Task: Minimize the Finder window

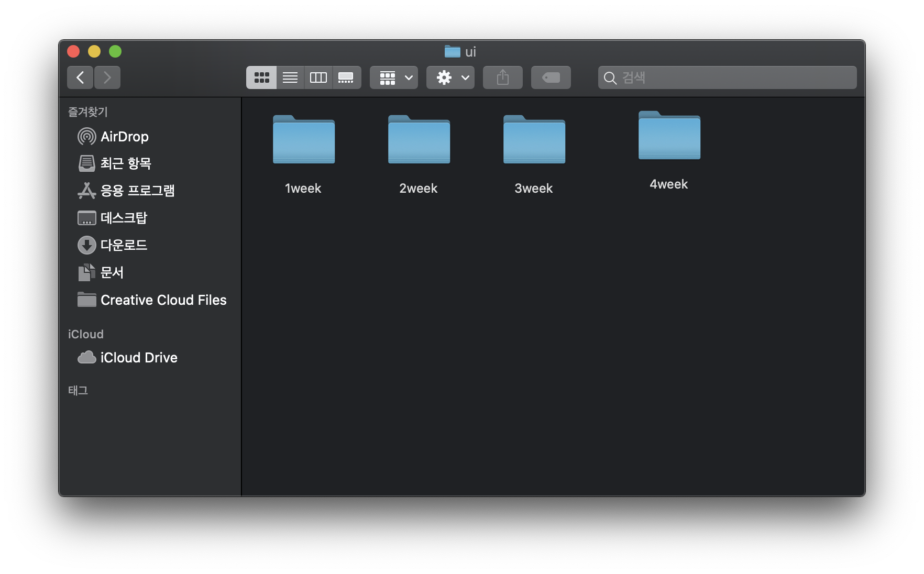Action: click(94, 51)
